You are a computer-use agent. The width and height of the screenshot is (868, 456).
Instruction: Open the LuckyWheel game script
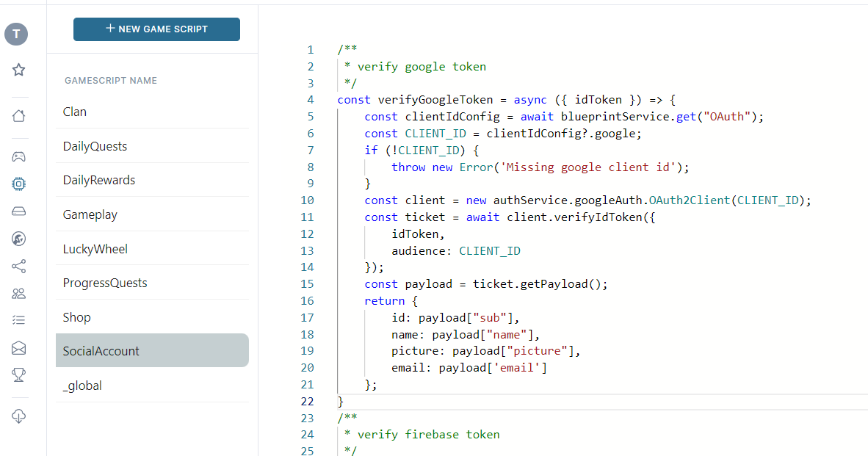point(152,248)
